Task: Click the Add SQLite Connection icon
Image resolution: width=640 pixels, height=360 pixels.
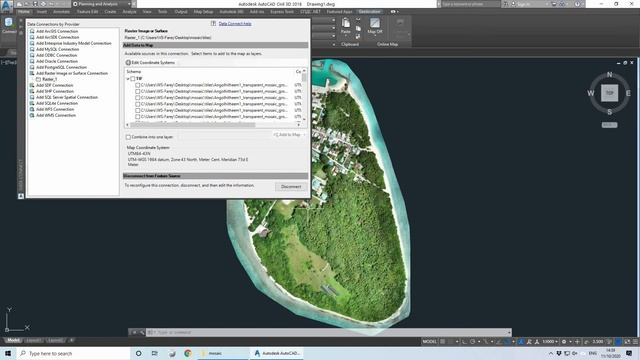Action: pyautogui.click(x=32, y=103)
